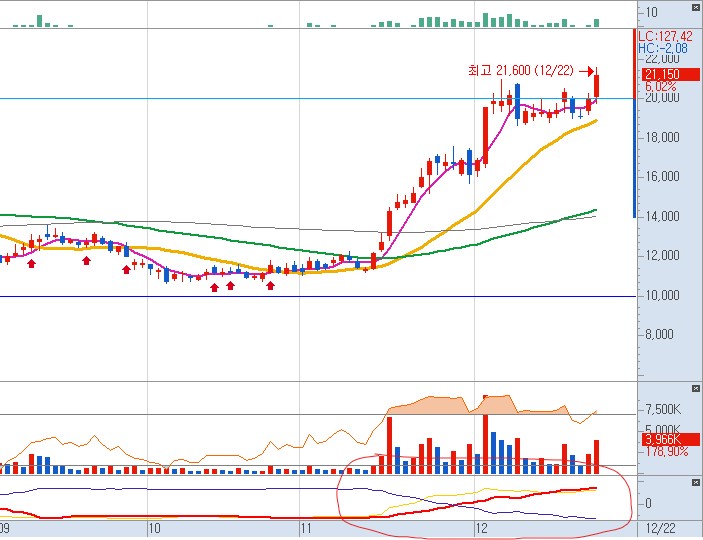Click the 6.02% change label
Viewport: 703px width, 540px height.
(x=660, y=86)
